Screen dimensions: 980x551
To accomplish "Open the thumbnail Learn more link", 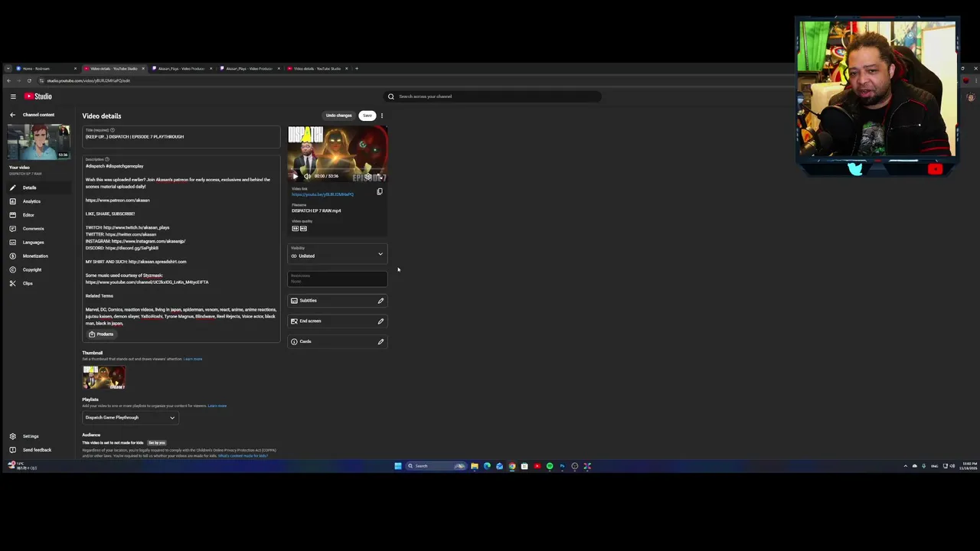I will click(193, 359).
